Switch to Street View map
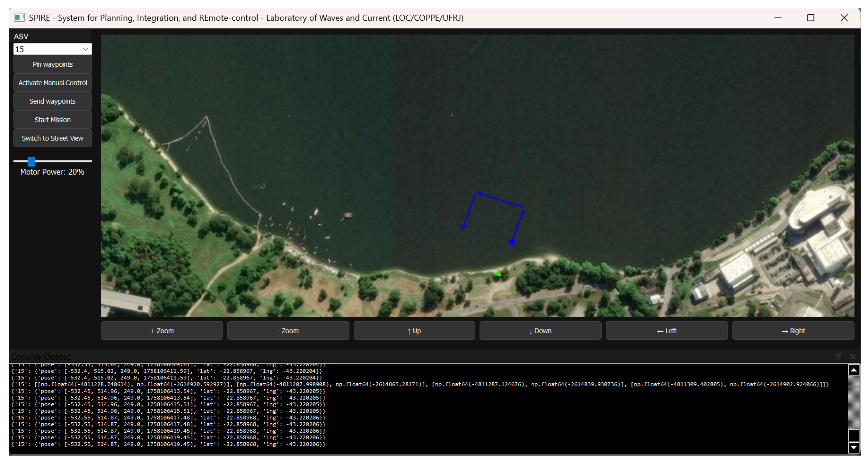 (52, 138)
